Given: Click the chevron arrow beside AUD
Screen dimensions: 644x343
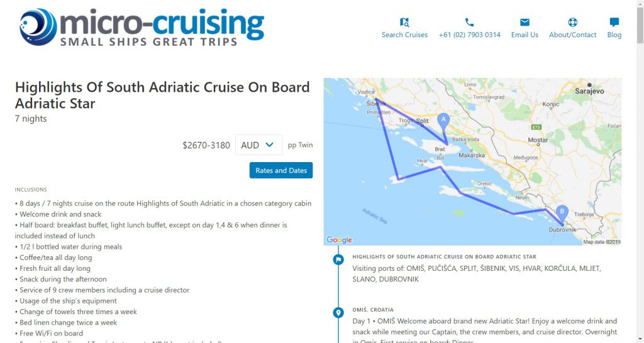Looking at the screenshot, I should pos(269,145).
